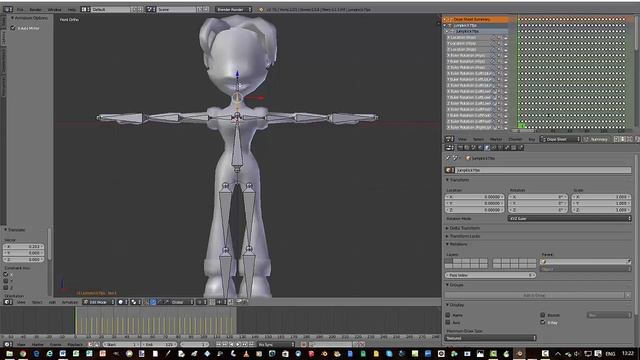
Task: Open the Dope Sheet mode dropdown
Action: (x=560, y=139)
